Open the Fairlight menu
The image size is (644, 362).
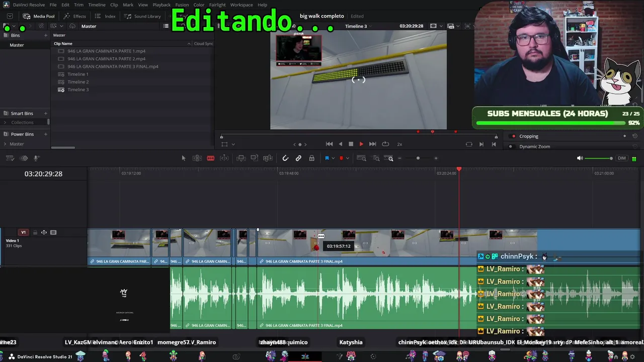[217, 5]
